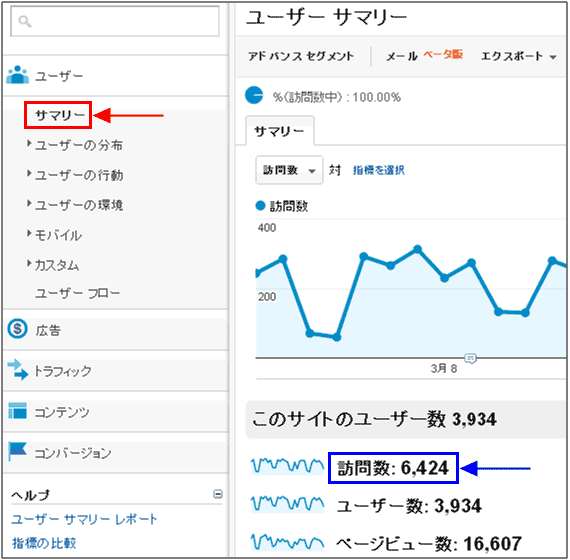570x560 pixels.
Task: Click the ページビュー数: 16,607 metric
Action: [429, 544]
